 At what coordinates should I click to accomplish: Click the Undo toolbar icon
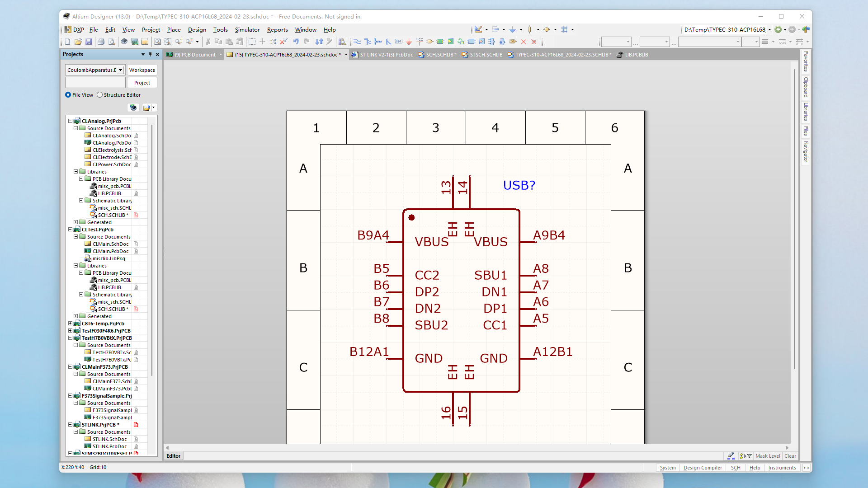[x=296, y=42]
